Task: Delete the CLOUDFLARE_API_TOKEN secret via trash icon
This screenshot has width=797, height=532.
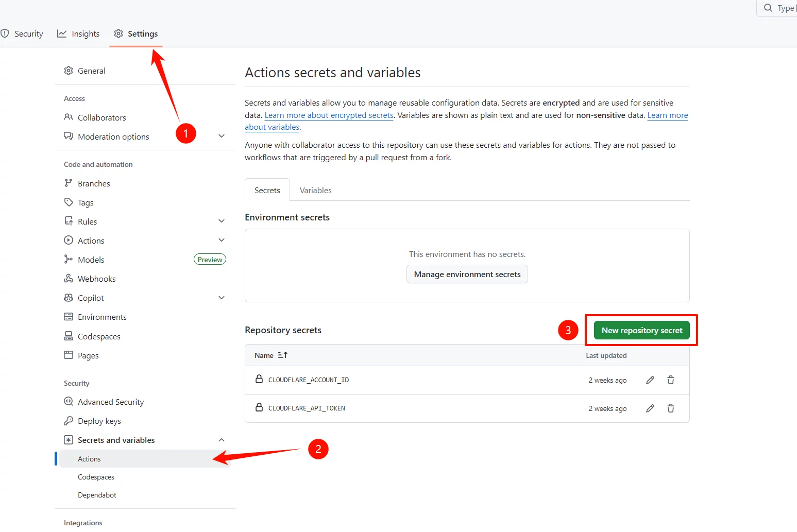Action: tap(671, 408)
